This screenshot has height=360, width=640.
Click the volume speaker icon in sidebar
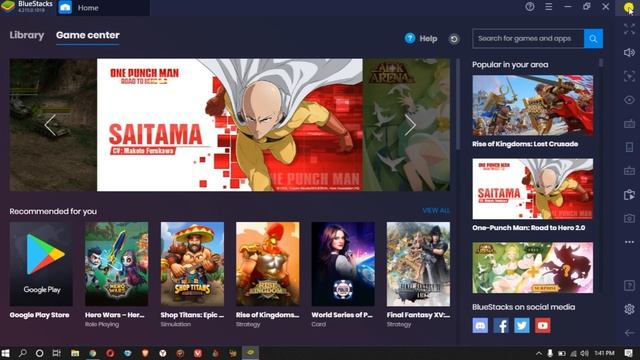point(629,52)
